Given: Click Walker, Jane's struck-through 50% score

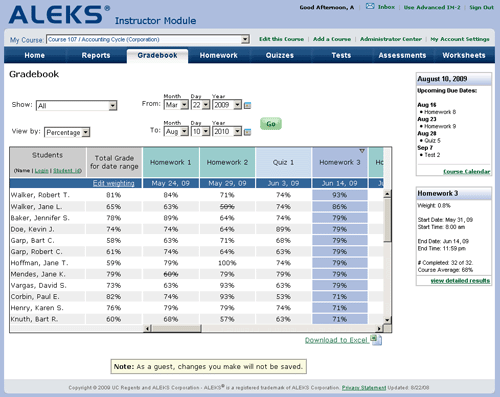Looking at the screenshot, I should click(227, 207).
